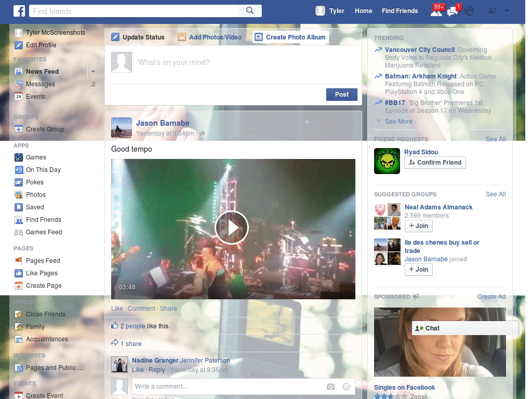Open friend requests notification icon
532x399 pixels.
tap(436, 11)
